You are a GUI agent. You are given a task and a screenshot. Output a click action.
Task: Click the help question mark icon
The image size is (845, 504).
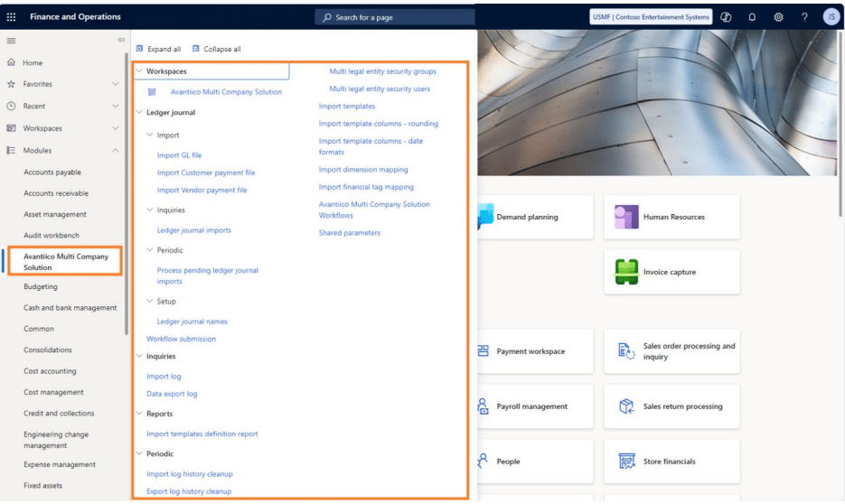click(x=804, y=17)
